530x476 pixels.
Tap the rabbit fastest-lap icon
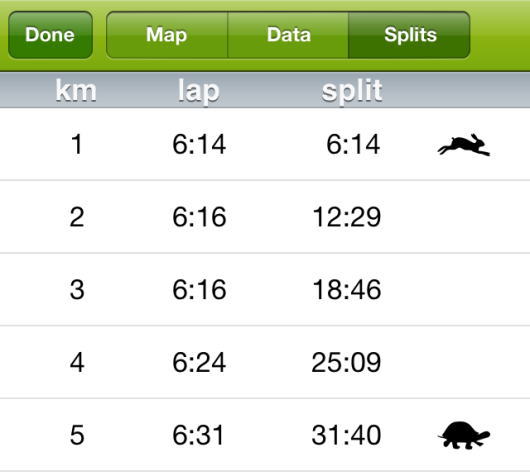pos(463,145)
